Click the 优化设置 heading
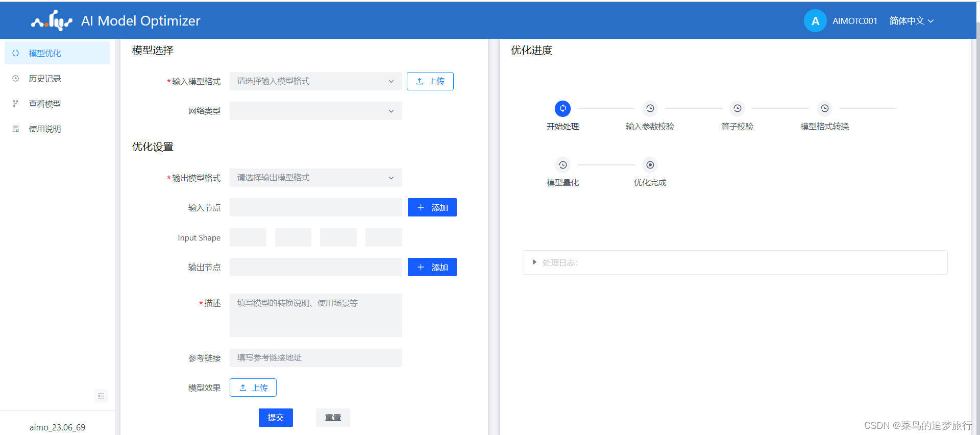This screenshot has height=435, width=980. coord(153,147)
